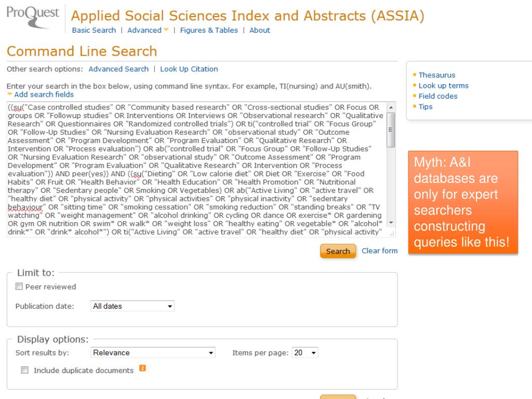Expand the Sort results by dropdown
The image size is (532, 399).
click(x=153, y=353)
